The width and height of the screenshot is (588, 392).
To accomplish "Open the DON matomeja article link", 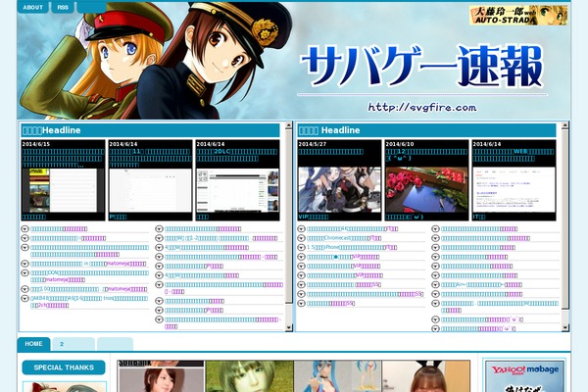I will click(x=89, y=276).
